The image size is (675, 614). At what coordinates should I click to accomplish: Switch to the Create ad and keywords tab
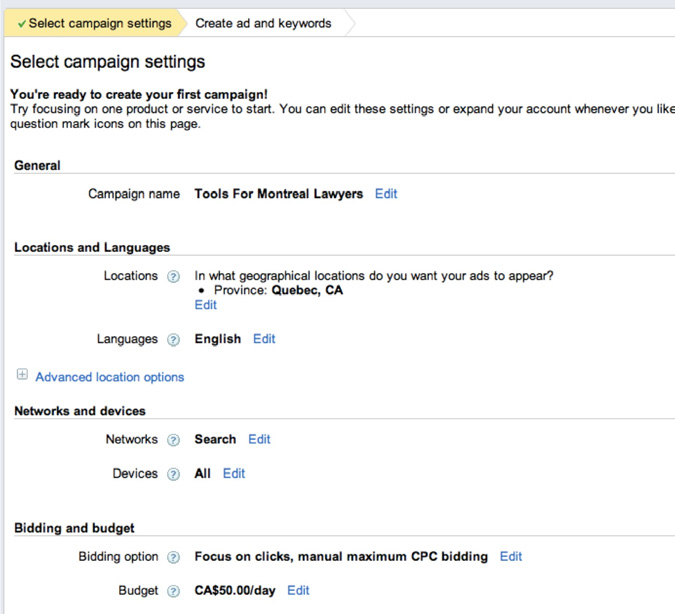point(263,23)
